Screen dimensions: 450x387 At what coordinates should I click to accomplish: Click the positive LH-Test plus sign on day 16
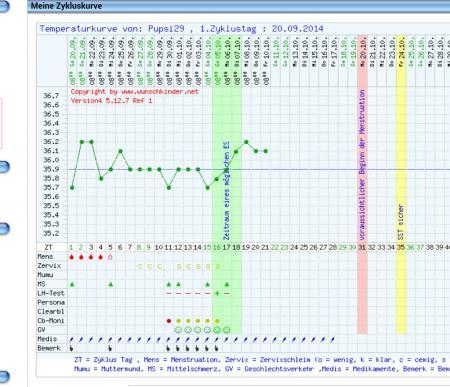coord(217,293)
